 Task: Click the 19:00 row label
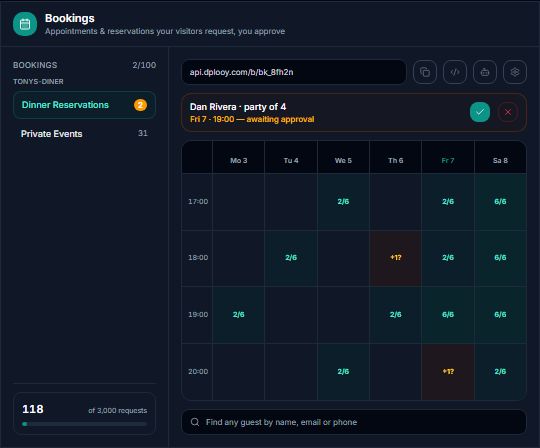[198, 314]
